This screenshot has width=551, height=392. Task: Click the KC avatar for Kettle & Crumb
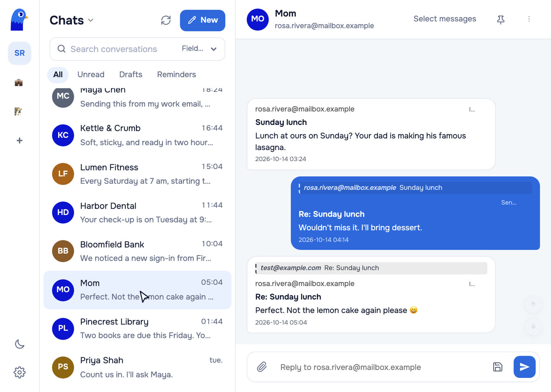coord(63,135)
